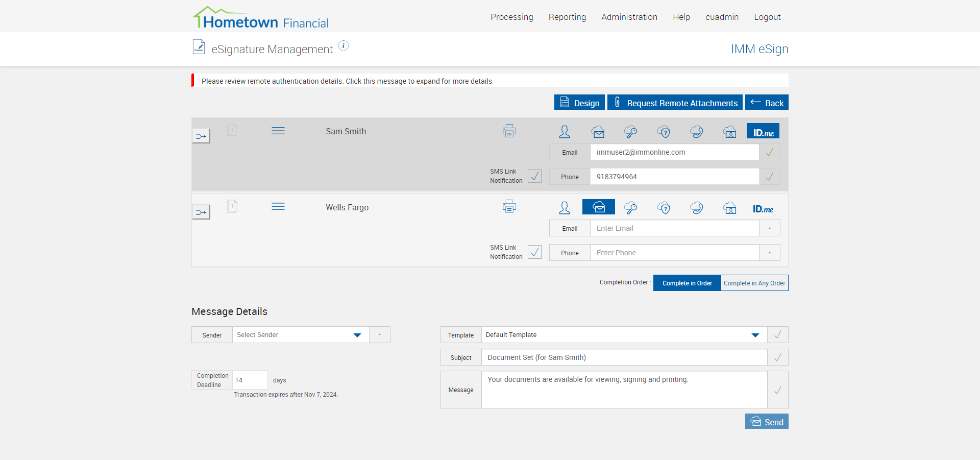The height and width of the screenshot is (460, 980).
Task: Click the print icon in Wells Fargo row
Action: (x=509, y=207)
